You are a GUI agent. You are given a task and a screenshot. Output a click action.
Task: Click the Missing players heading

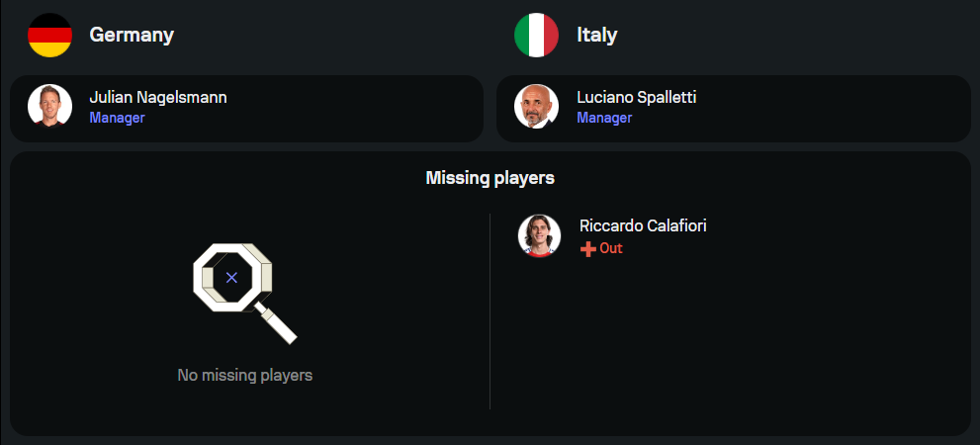pos(490,178)
